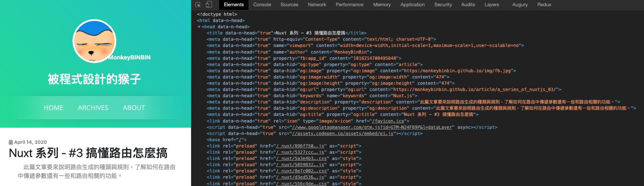Select the meta data-hid="description" line
This screenshot has height=186, width=644.
pyautogui.click(x=413, y=102)
